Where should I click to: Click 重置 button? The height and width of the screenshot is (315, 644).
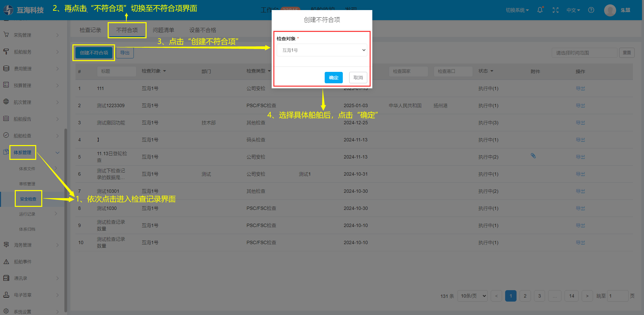pos(627,53)
